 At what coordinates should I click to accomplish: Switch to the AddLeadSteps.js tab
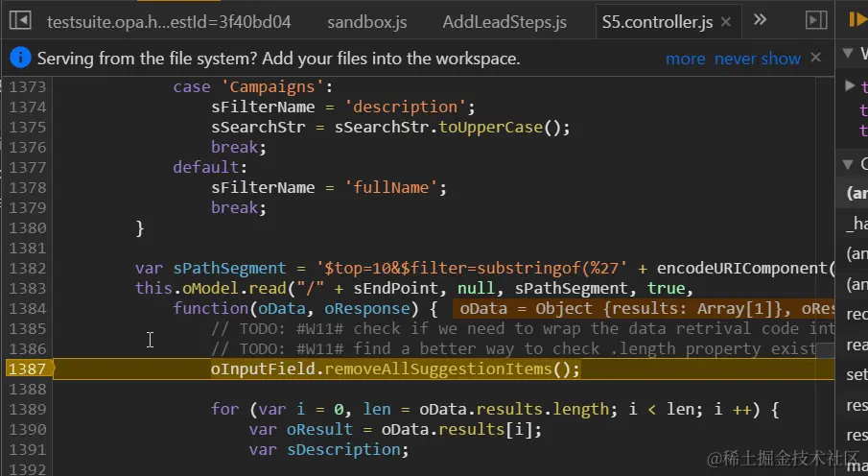[x=504, y=22]
